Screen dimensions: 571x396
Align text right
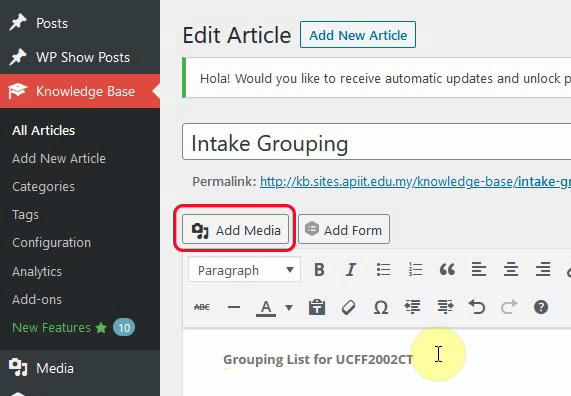[x=543, y=270]
